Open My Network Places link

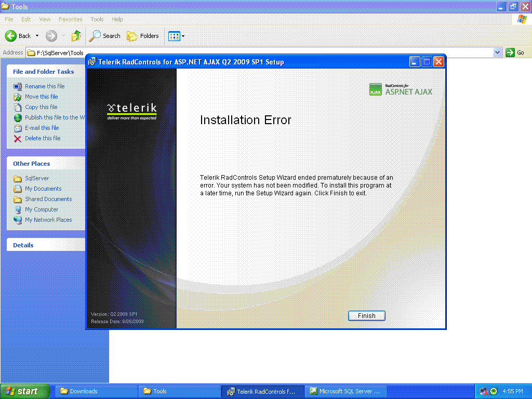48,220
